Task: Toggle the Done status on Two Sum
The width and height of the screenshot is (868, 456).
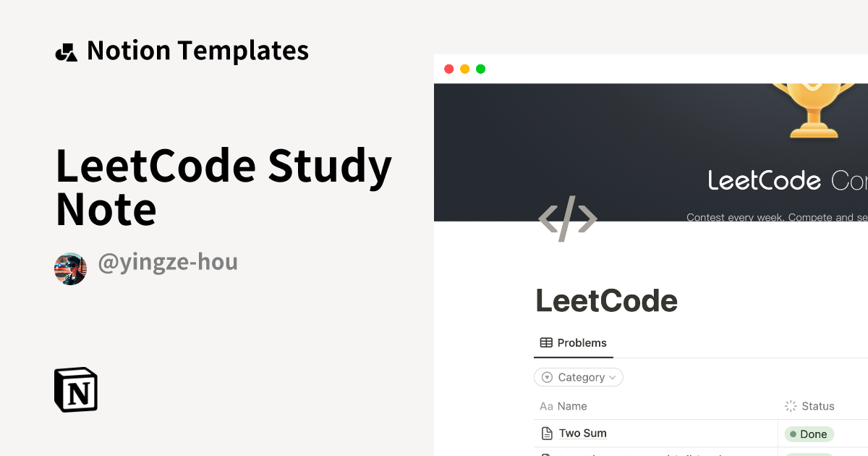Action: (808, 433)
